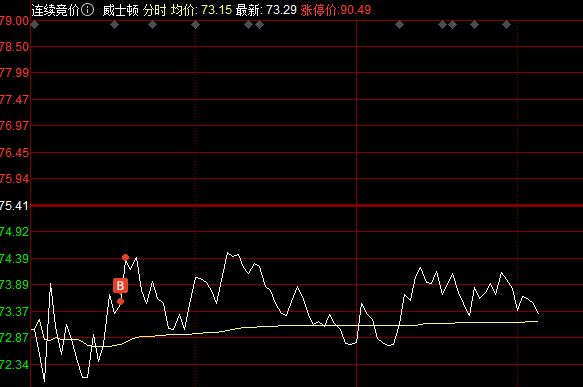Viewport: 583px width, 387px height.
Task: Click the info icon beside 连续竞价
Action: 87,10
